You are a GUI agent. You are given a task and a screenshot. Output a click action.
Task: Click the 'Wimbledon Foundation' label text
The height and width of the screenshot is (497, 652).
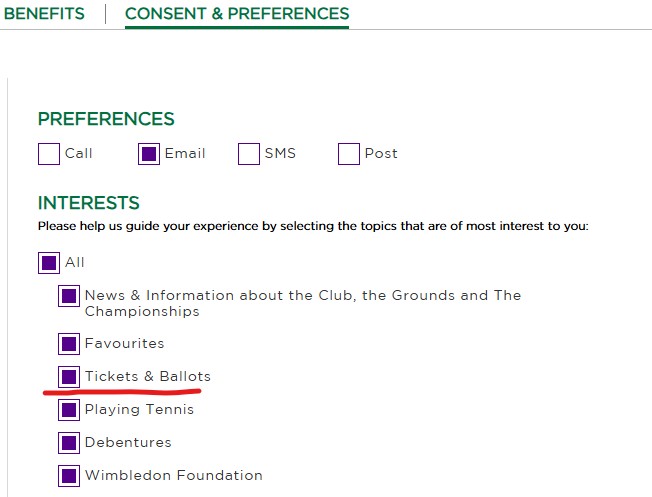click(174, 476)
